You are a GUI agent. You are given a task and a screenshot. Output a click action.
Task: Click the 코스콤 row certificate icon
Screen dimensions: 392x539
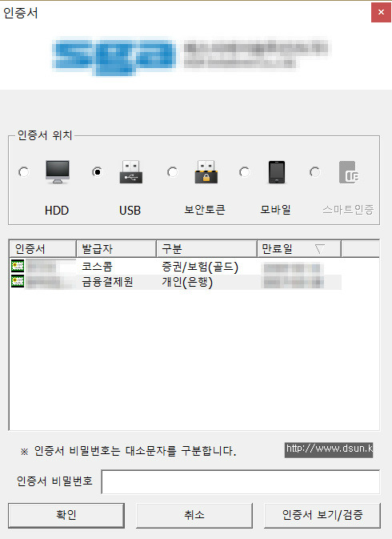click(x=18, y=266)
